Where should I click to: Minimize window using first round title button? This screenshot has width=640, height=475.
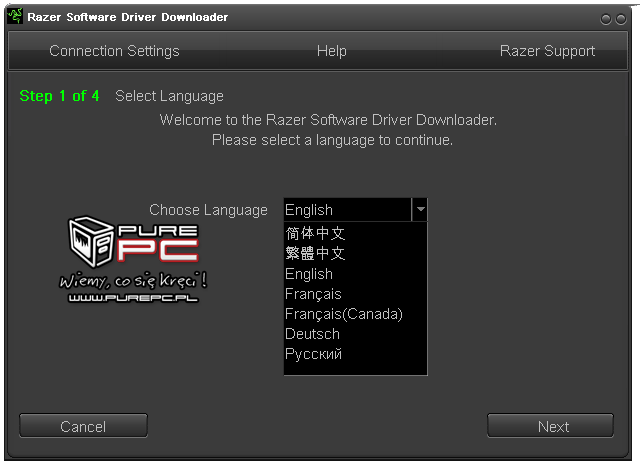click(x=606, y=19)
